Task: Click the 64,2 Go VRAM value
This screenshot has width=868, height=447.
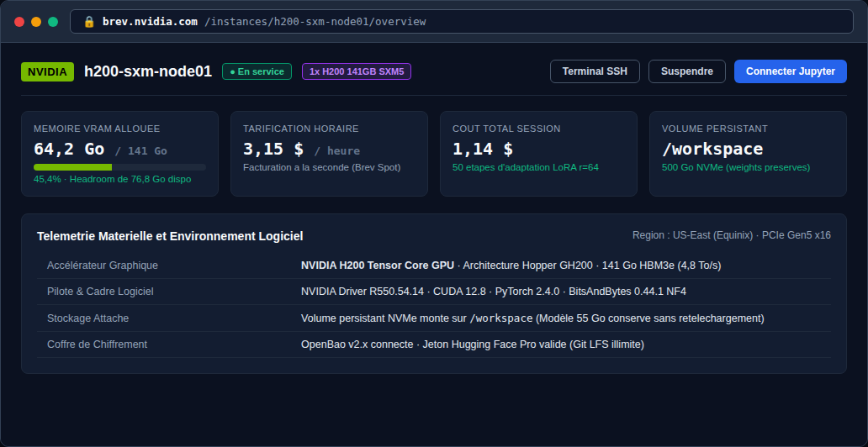Action: coord(69,150)
